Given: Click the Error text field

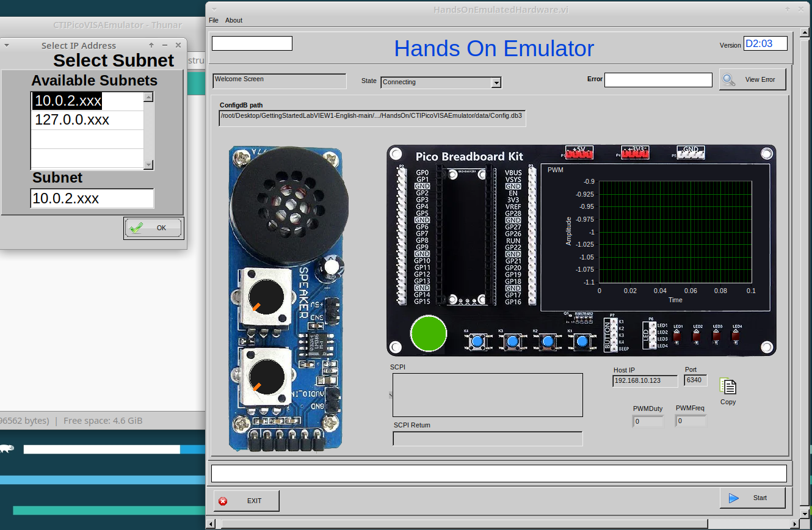Looking at the screenshot, I should [658, 80].
